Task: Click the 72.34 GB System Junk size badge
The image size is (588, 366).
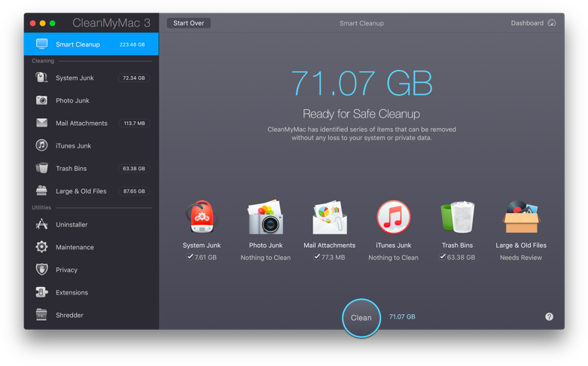Action: tap(134, 78)
